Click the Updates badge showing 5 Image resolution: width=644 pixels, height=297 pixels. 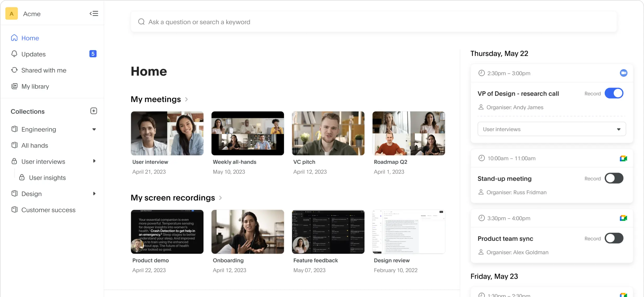coord(93,54)
